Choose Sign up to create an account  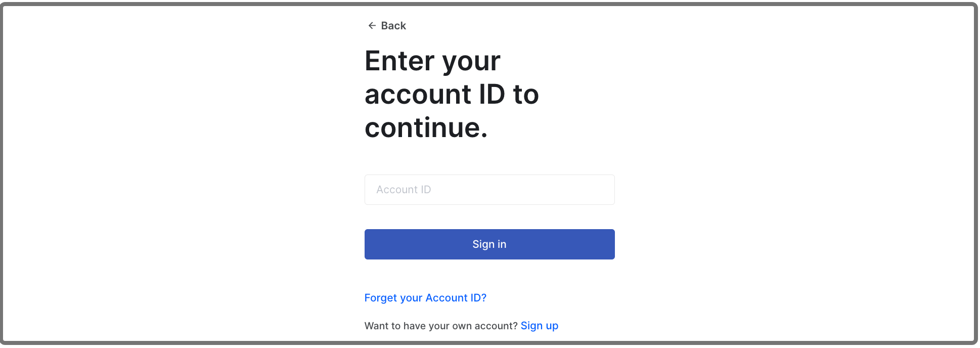point(539,325)
